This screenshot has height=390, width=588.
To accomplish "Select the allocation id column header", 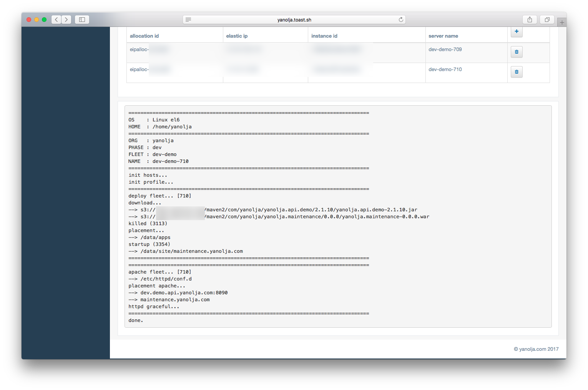I will pos(144,36).
